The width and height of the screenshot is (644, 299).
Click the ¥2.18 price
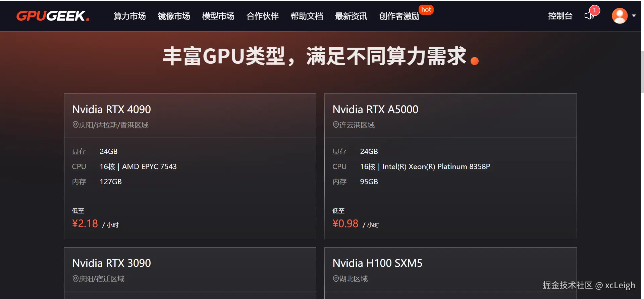pos(85,223)
